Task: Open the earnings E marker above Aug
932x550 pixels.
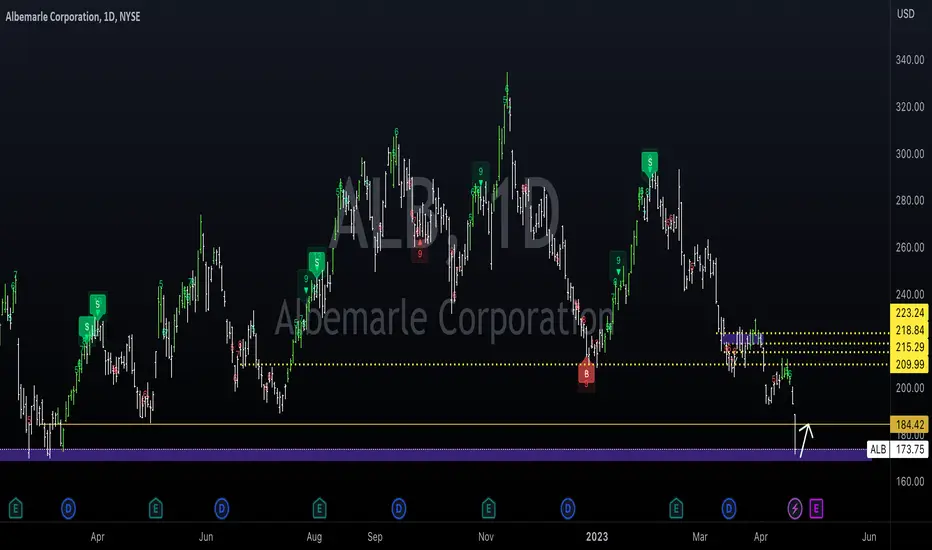Action: tap(319, 508)
